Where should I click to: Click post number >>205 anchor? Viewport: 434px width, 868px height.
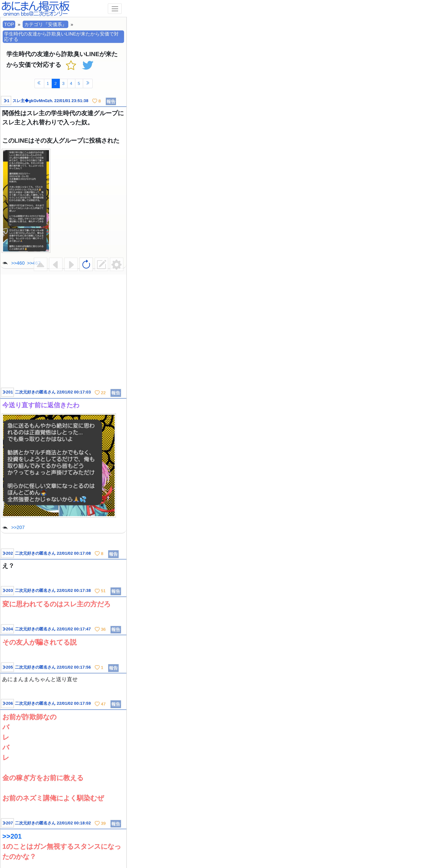(x=7, y=667)
